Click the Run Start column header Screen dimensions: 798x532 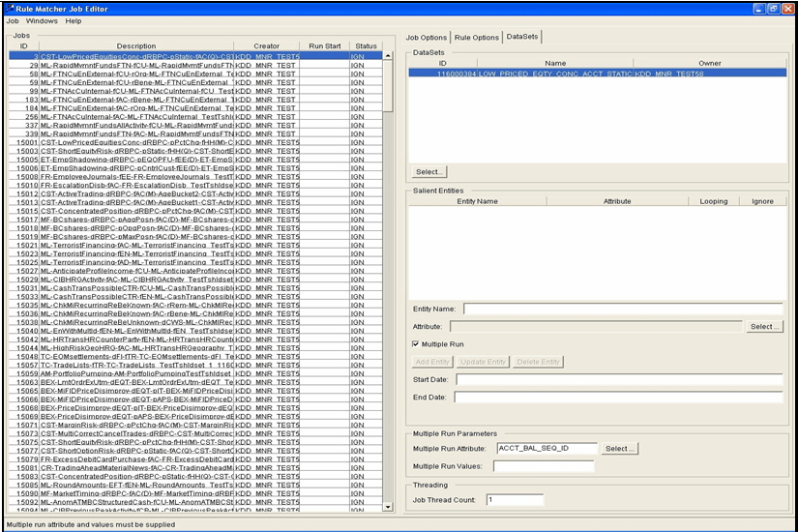(x=325, y=45)
